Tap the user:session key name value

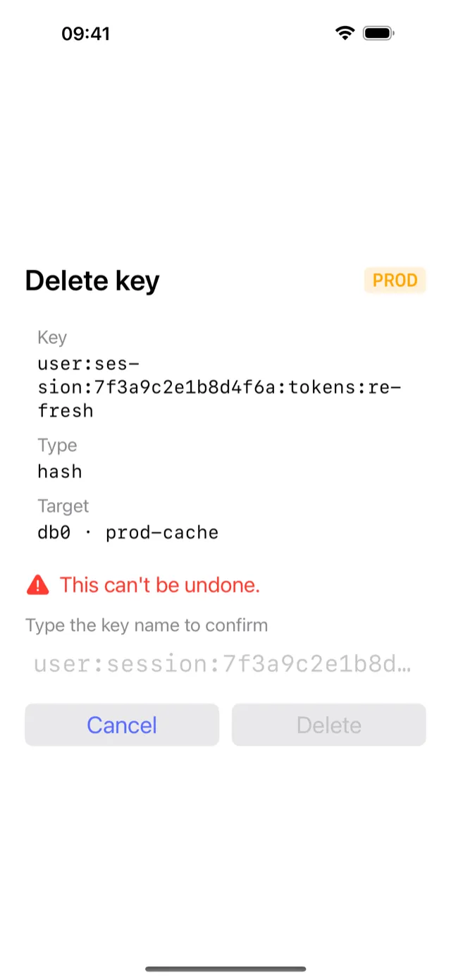tap(219, 387)
